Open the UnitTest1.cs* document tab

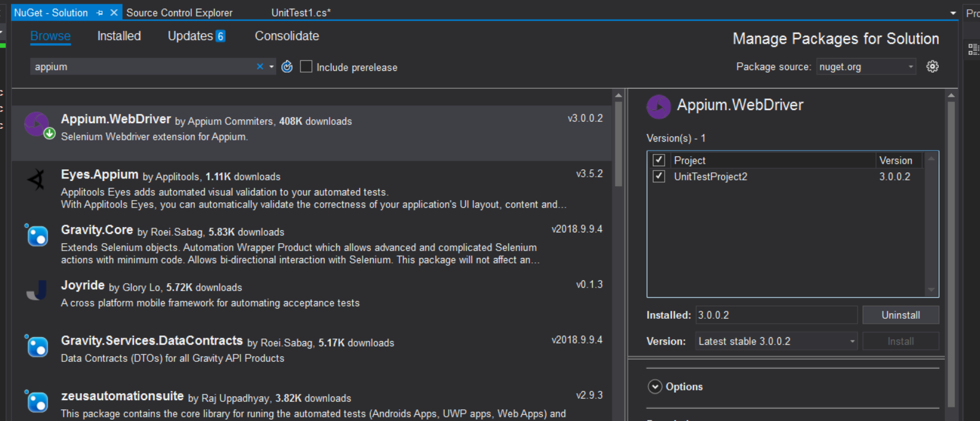point(301,12)
